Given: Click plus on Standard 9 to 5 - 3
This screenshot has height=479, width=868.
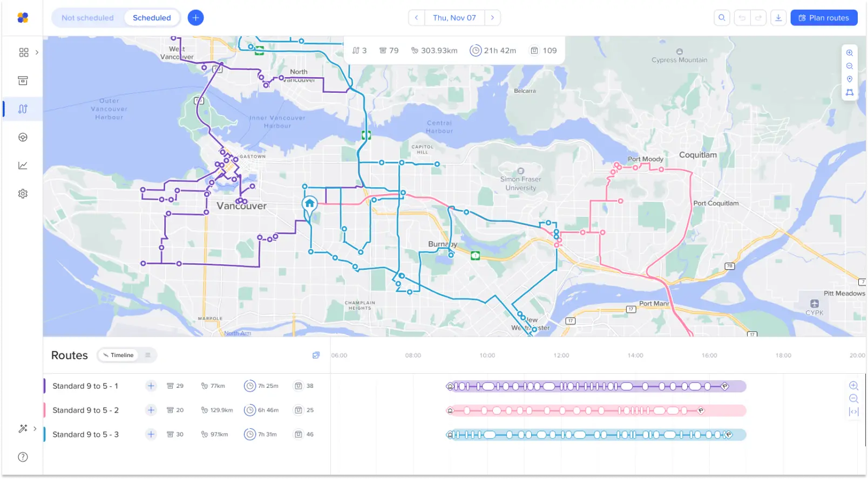Looking at the screenshot, I should pos(151,434).
